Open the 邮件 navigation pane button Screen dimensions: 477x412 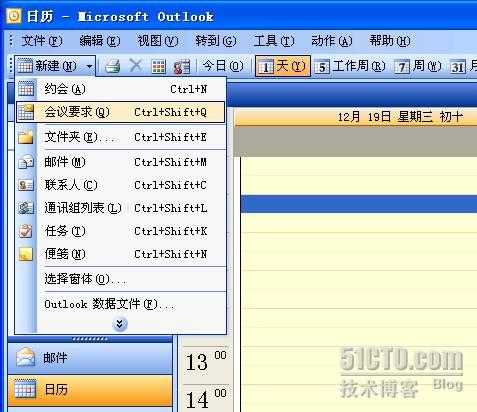click(x=90, y=358)
